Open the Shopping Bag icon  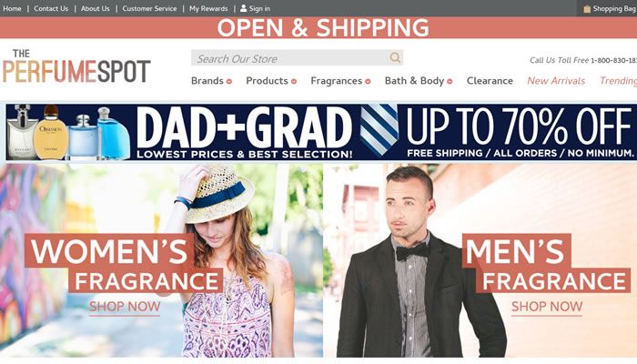tap(587, 8)
